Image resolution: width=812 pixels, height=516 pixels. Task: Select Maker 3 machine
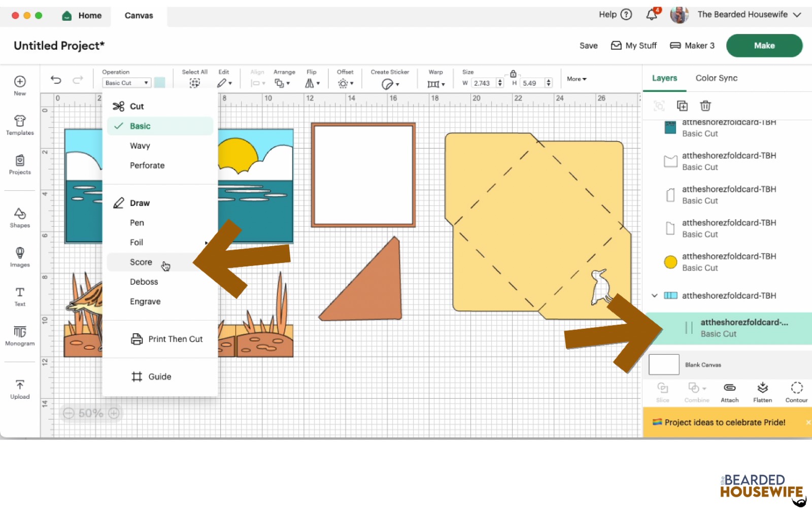coord(692,46)
